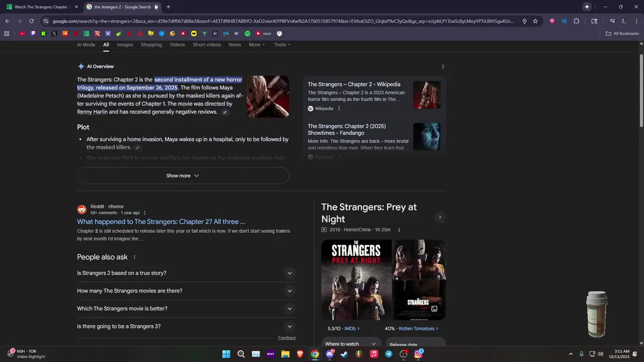
Task: Open the pink shield extension icon
Action: pos(552,21)
